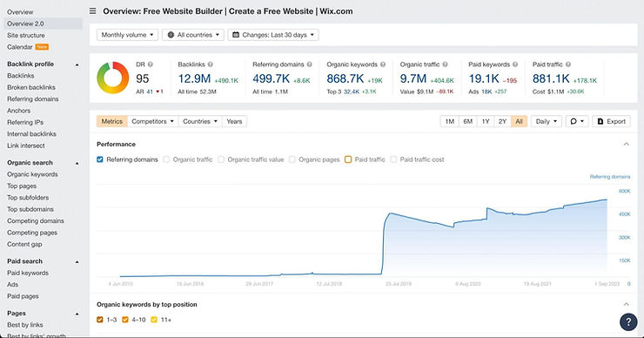644x338 pixels.
Task: Open the Daily interval dropdown
Action: pyautogui.click(x=547, y=121)
